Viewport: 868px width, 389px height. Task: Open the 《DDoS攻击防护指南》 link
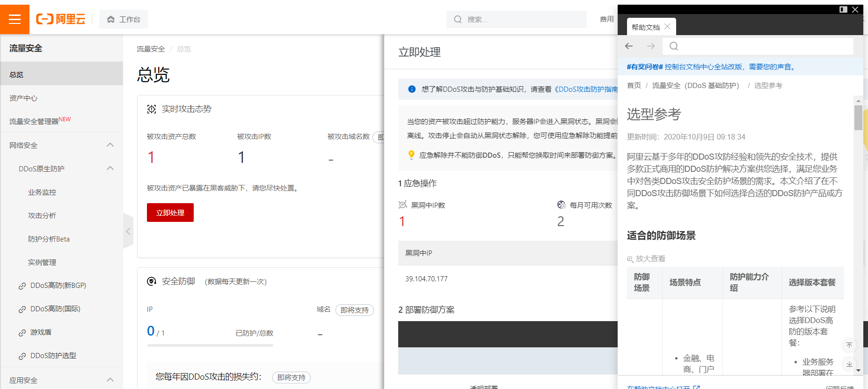(586, 89)
